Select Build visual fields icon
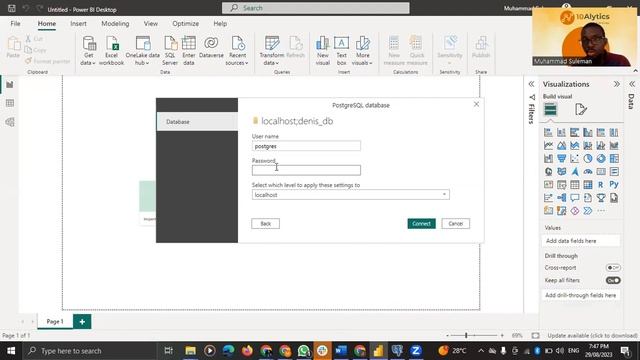Viewport: 640px width, 360px height. tap(550, 109)
